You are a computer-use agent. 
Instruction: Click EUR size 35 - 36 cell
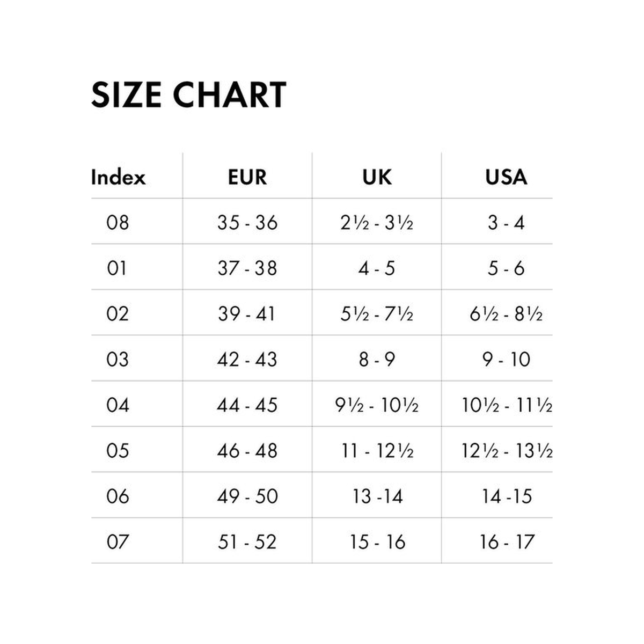point(247,222)
